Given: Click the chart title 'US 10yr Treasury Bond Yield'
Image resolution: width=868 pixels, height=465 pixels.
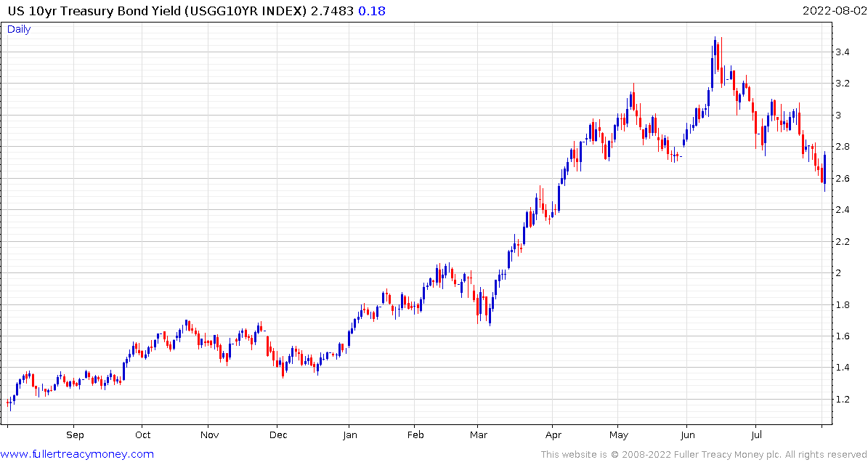Looking at the screenshot, I should (x=93, y=11).
